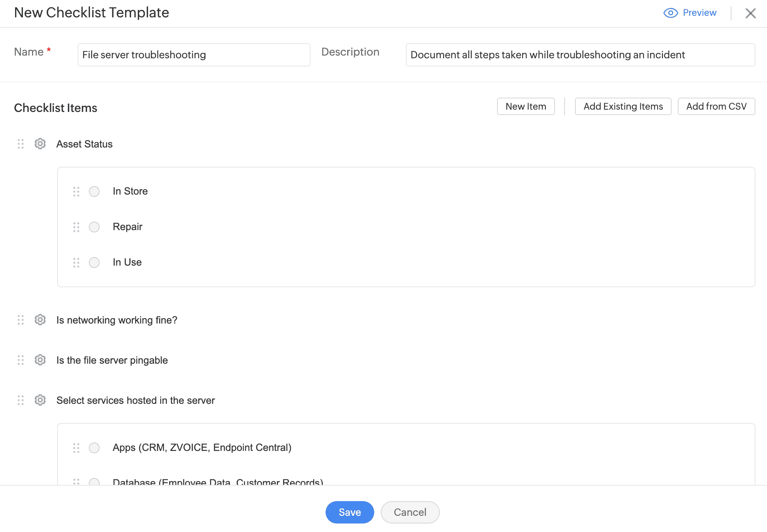Save the checklist template

350,512
